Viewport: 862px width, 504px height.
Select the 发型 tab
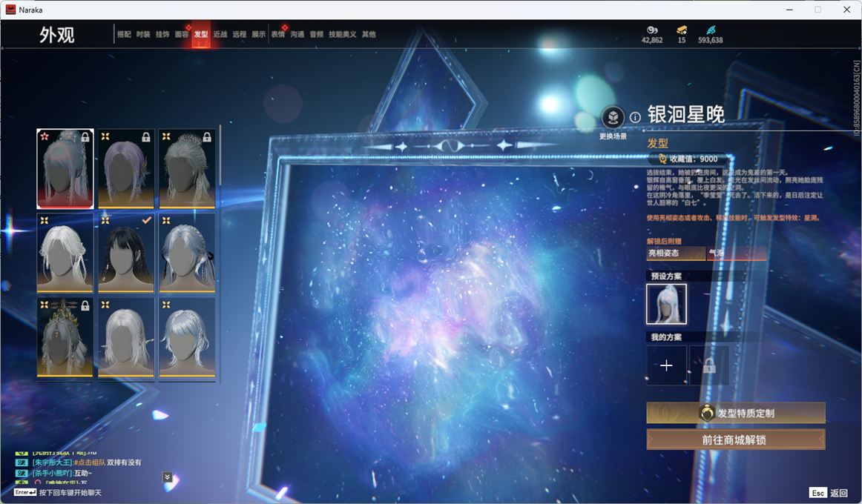click(200, 34)
